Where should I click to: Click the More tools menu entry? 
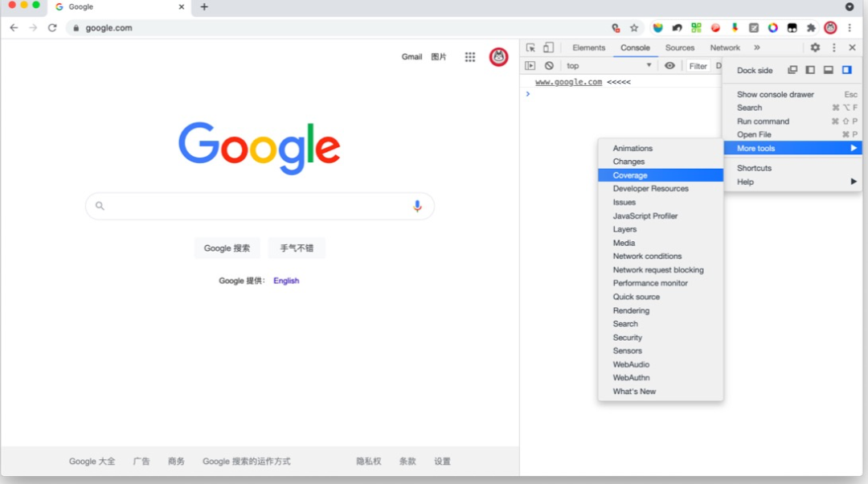792,148
